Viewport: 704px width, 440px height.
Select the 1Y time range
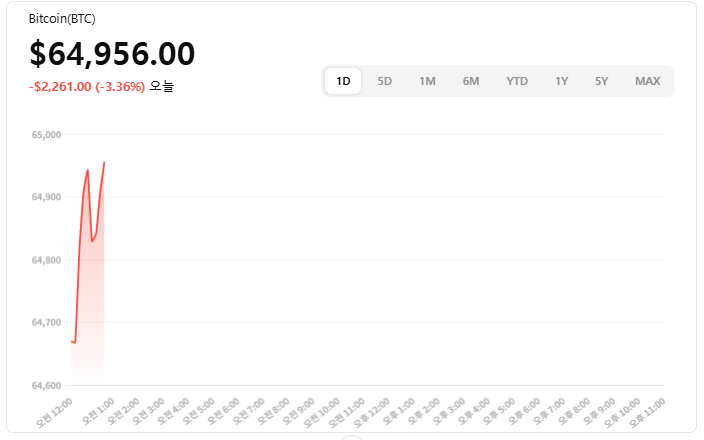tap(562, 81)
